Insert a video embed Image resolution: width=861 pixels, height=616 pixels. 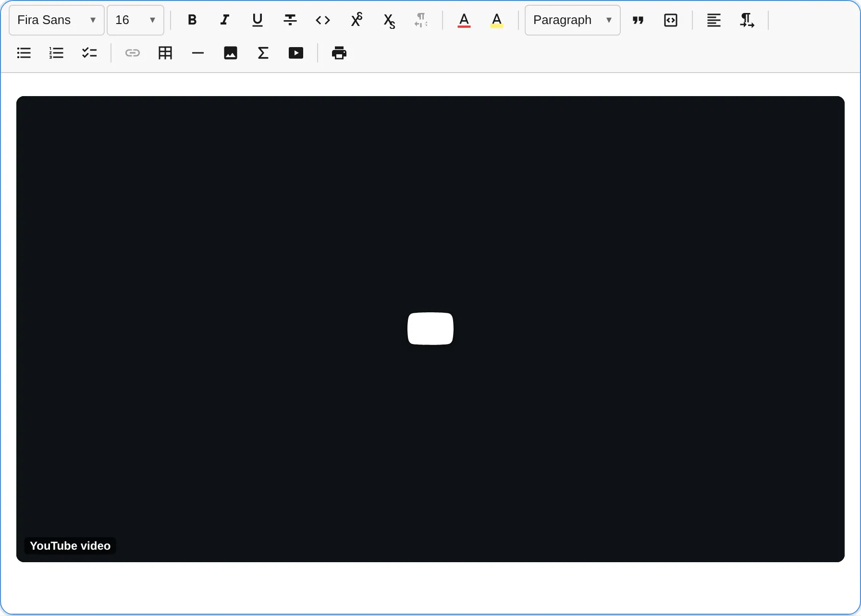(296, 53)
